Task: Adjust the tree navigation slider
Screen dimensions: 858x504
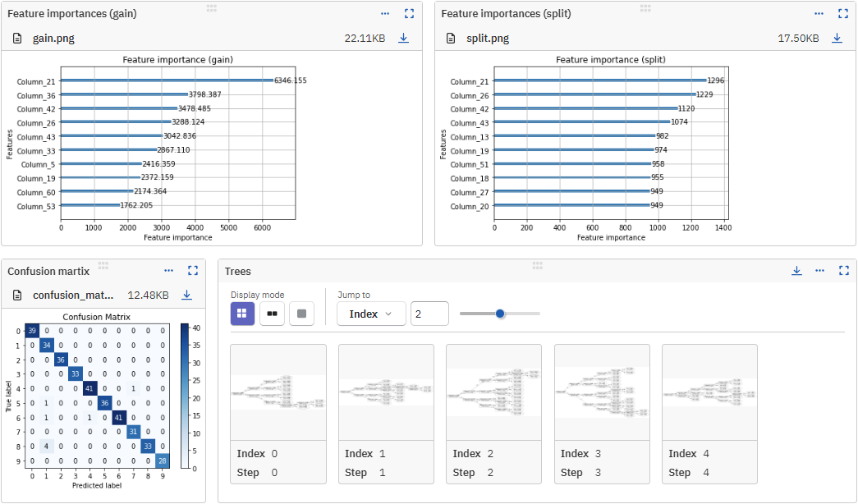Action: coord(499,313)
